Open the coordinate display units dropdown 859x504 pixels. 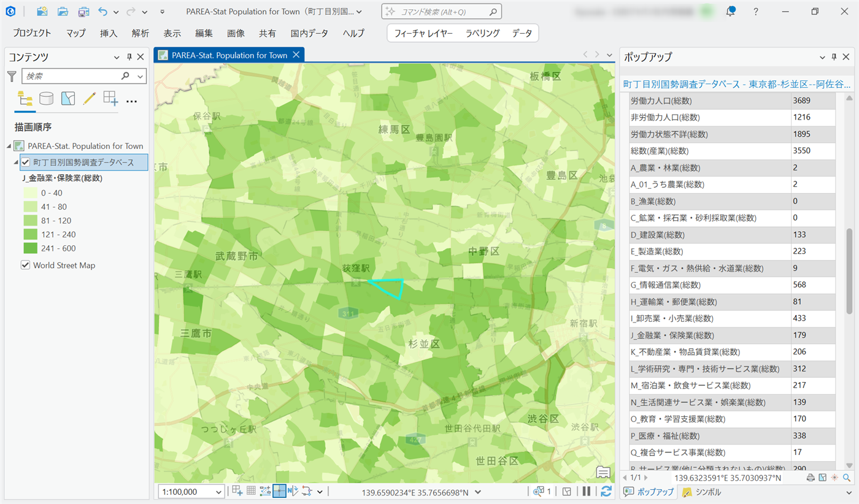click(478, 492)
